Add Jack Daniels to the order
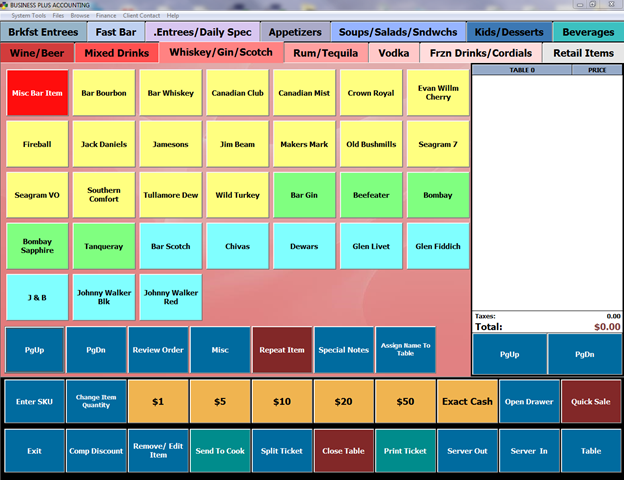The height and width of the screenshot is (480, 624). [x=104, y=144]
